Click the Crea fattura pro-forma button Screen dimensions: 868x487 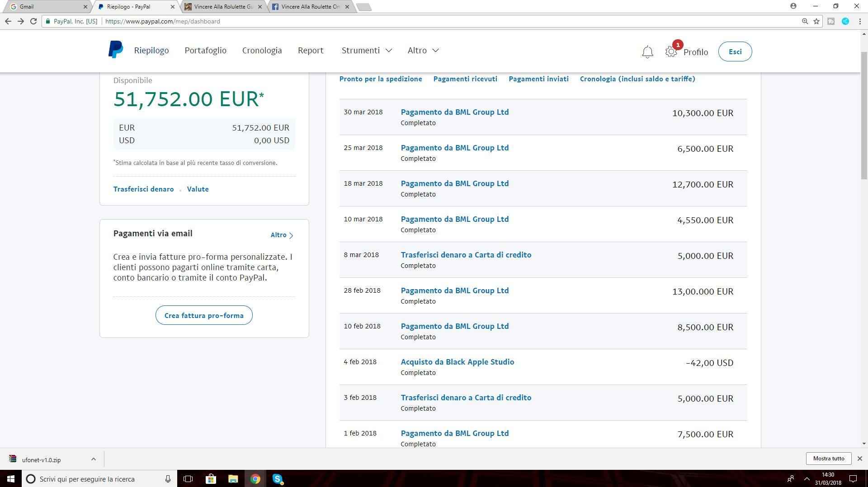coord(204,315)
